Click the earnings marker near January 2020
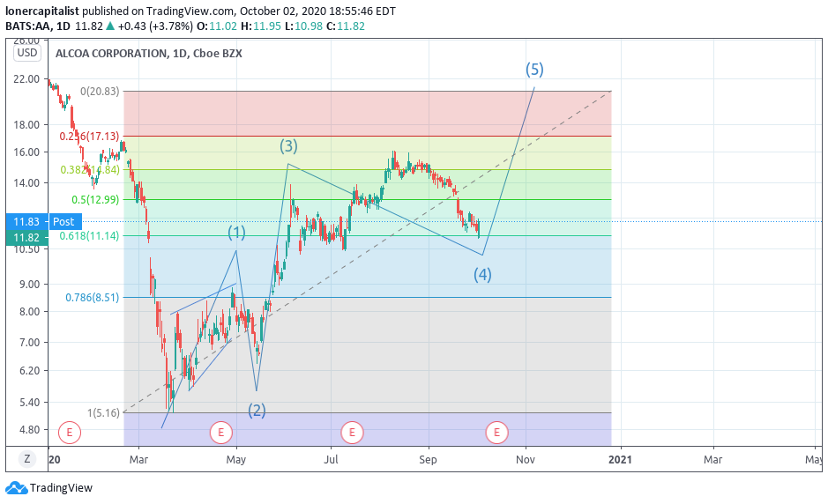The image size is (828, 504). click(x=69, y=433)
